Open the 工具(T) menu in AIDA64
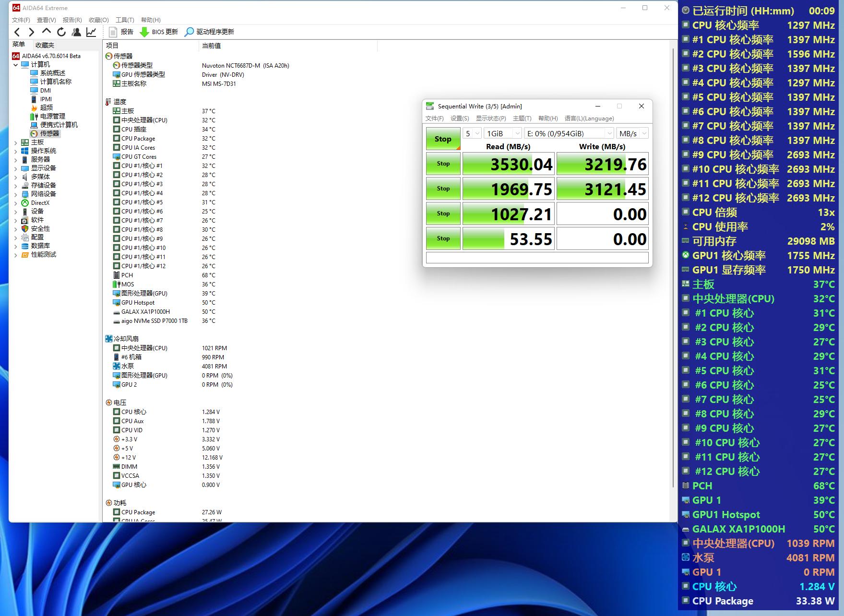This screenshot has height=616, width=844. (125, 20)
